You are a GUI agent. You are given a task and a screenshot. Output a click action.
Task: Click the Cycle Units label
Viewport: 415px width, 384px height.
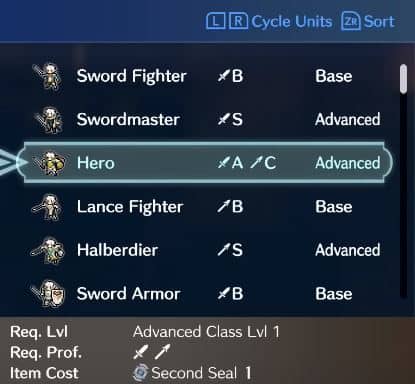point(292,22)
